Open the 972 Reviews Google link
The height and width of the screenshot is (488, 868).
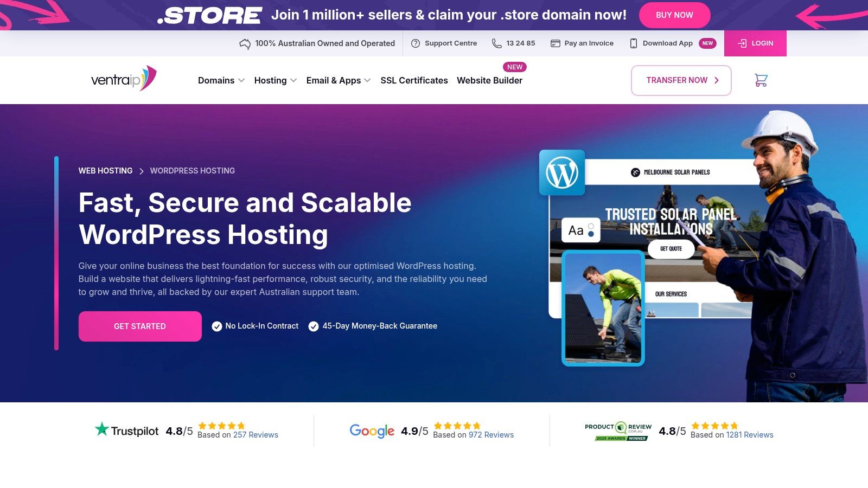pyautogui.click(x=492, y=435)
